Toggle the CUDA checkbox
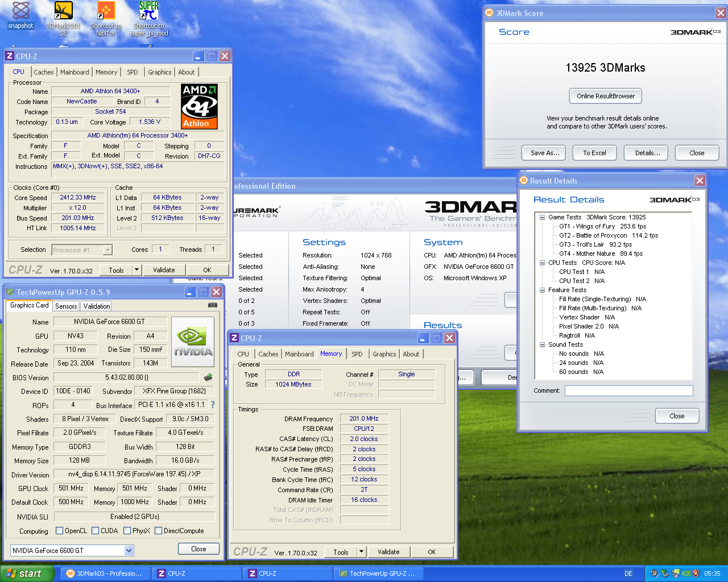The height and width of the screenshot is (582, 728). (x=96, y=531)
